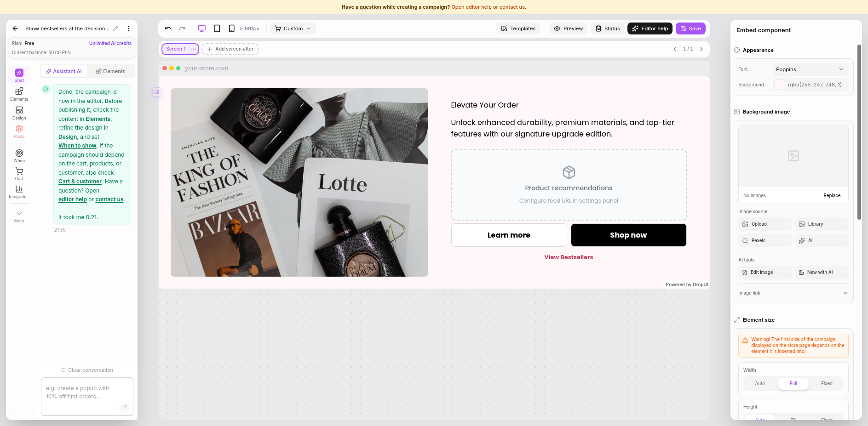Select the column handle beside the image

(x=157, y=92)
